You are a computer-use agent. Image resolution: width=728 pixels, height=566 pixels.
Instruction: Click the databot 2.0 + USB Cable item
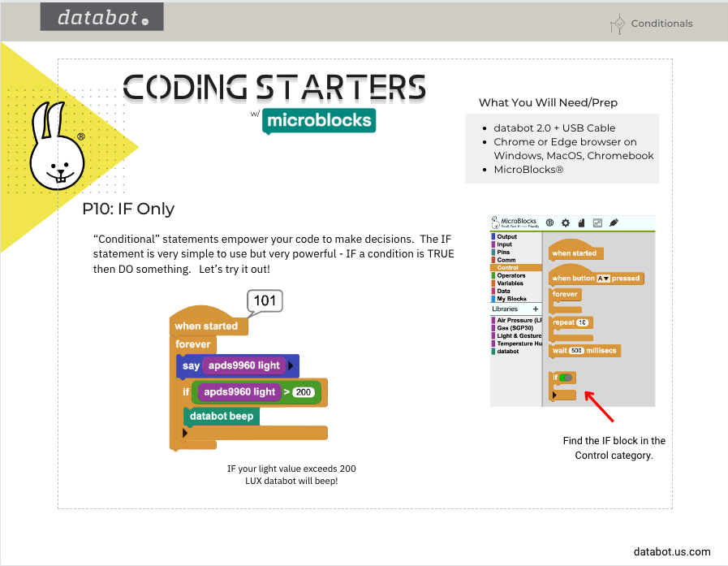(554, 127)
